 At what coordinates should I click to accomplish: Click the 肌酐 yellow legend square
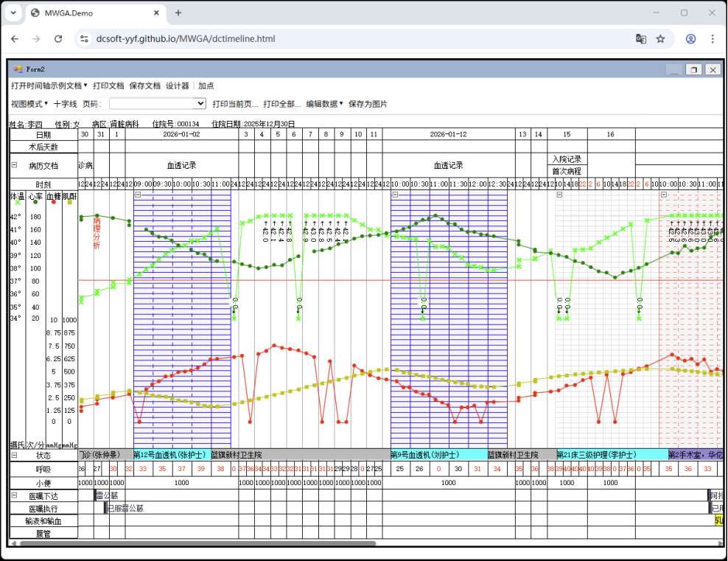(70, 203)
